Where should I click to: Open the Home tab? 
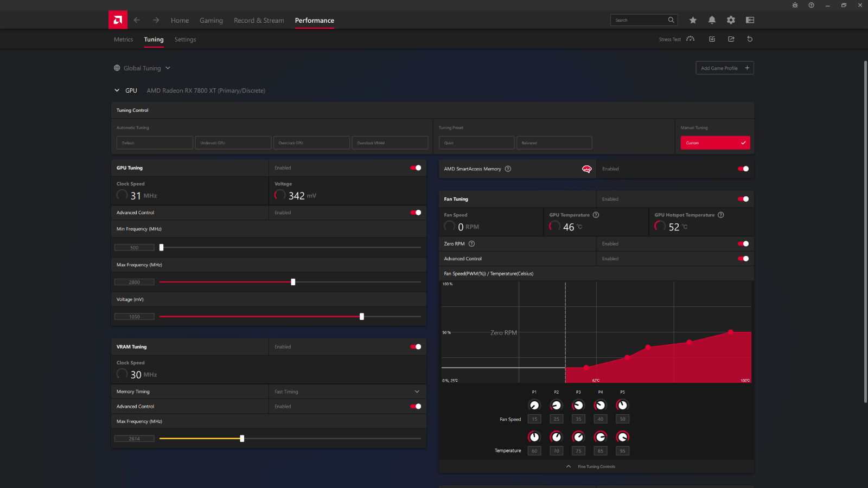180,20
